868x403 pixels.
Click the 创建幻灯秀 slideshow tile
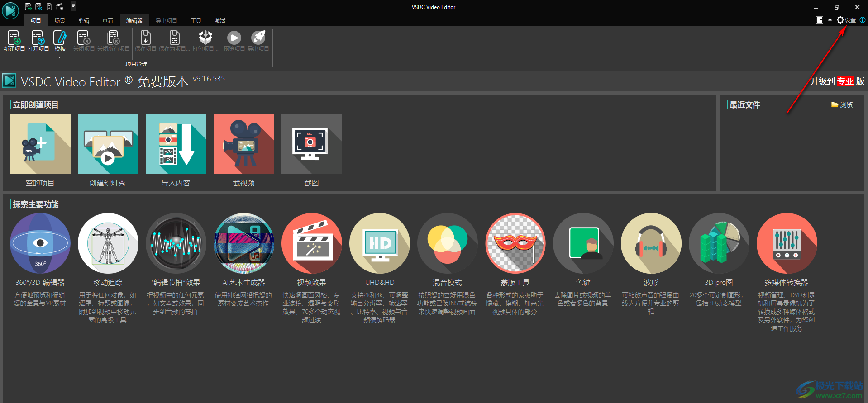(x=108, y=144)
